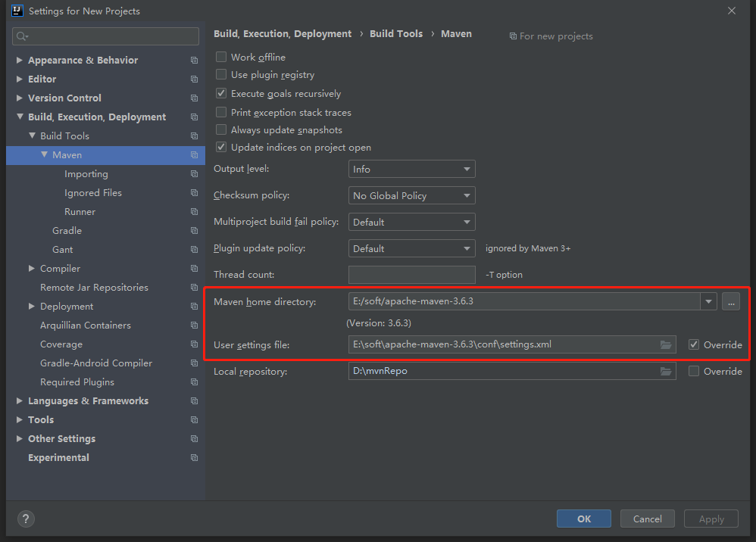Image resolution: width=756 pixels, height=542 pixels.
Task: Select Importing under Maven
Action: point(86,174)
